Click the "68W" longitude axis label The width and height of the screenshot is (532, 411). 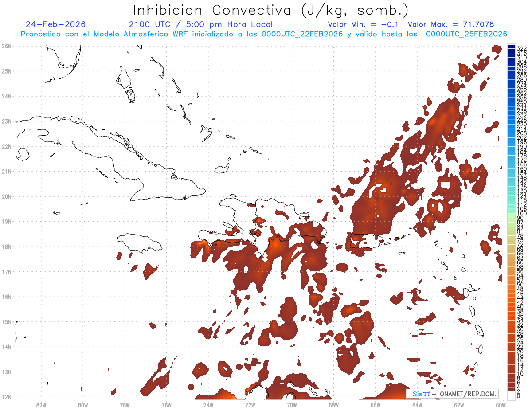pyautogui.click(x=333, y=404)
